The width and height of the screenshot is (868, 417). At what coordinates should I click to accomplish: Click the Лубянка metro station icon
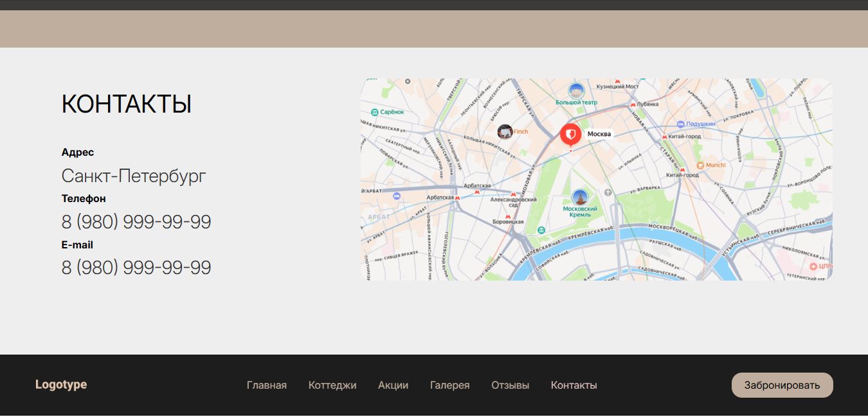tap(633, 104)
